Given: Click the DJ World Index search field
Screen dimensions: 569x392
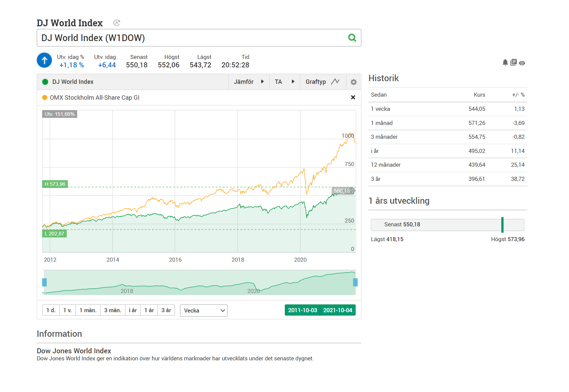Looking at the screenshot, I should pos(192,38).
